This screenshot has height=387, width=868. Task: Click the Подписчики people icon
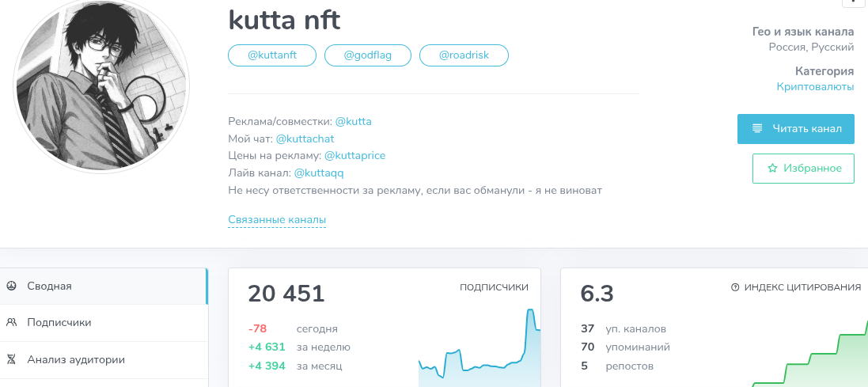(x=11, y=322)
